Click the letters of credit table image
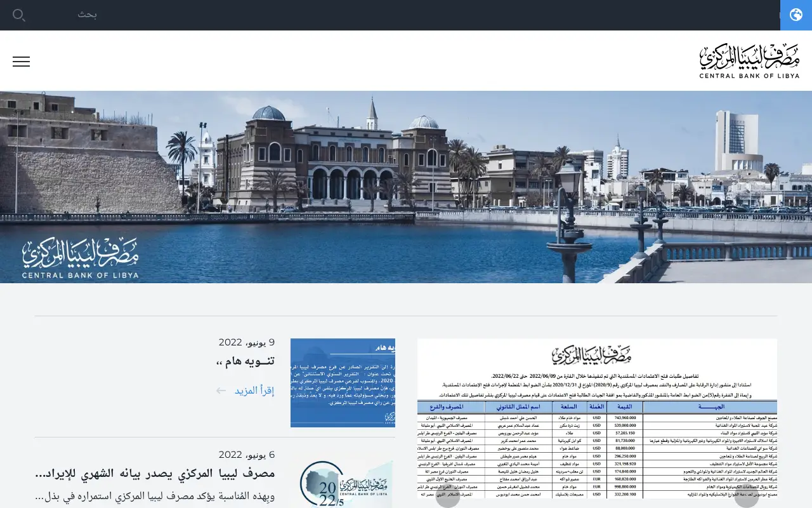The width and height of the screenshot is (812, 508). 597,419
